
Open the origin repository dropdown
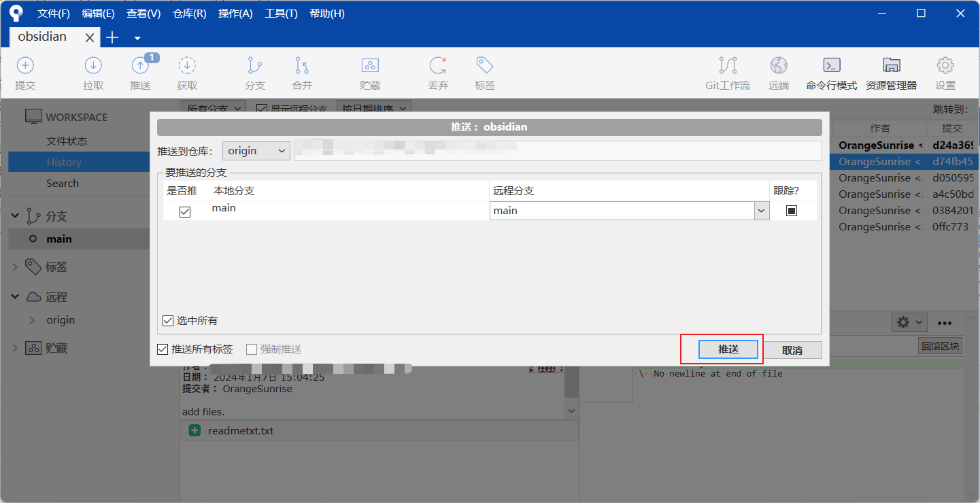pos(256,151)
